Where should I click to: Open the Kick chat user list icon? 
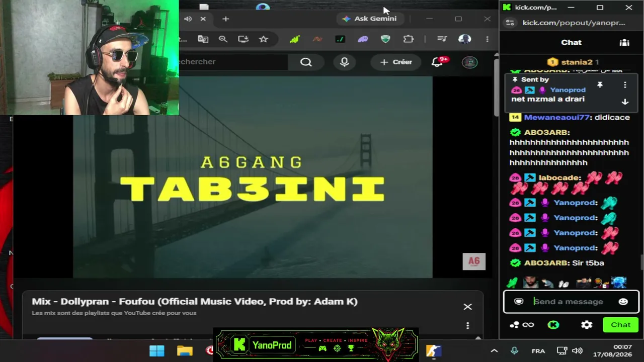[625, 43]
